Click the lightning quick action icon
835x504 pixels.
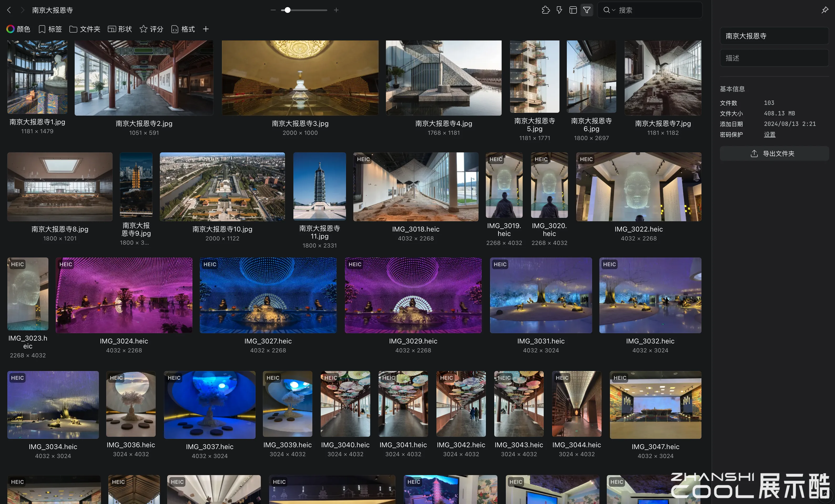[559, 10]
